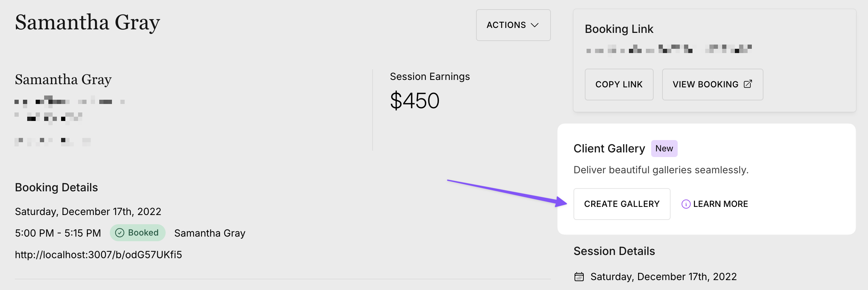This screenshot has height=290, width=868.
Task: Click the Samantha Gray page heading
Action: pyautogui.click(x=87, y=23)
